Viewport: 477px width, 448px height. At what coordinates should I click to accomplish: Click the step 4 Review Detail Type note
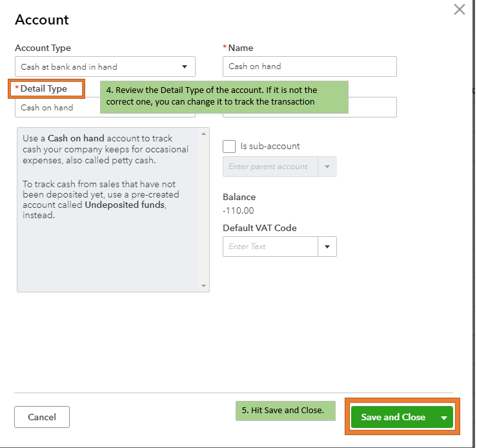224,96
